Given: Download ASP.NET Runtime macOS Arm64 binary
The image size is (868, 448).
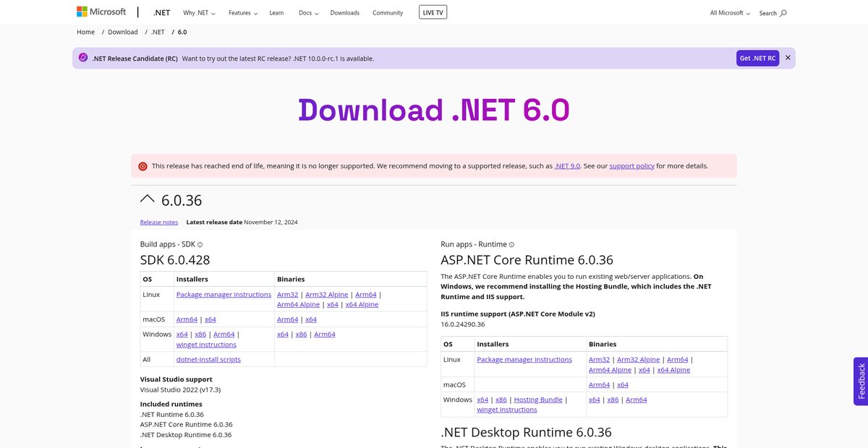Looking at the screenshot, I should 600,385.
